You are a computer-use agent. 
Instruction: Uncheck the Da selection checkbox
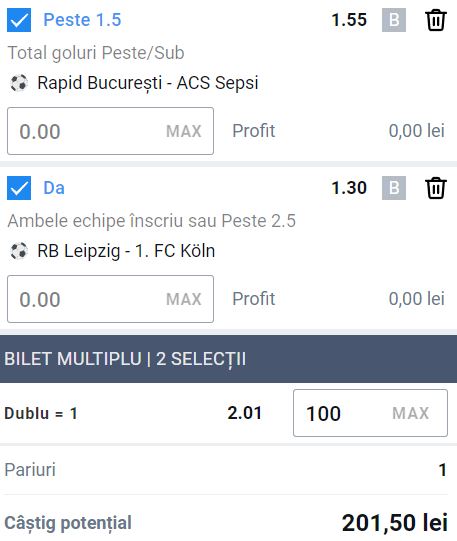coord(19,188)
